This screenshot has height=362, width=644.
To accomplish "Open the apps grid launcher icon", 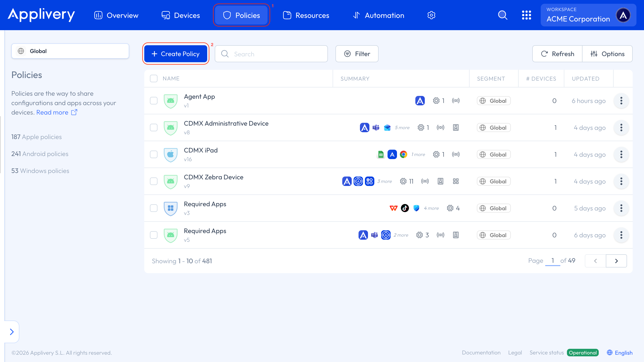I will pos(526,15).
